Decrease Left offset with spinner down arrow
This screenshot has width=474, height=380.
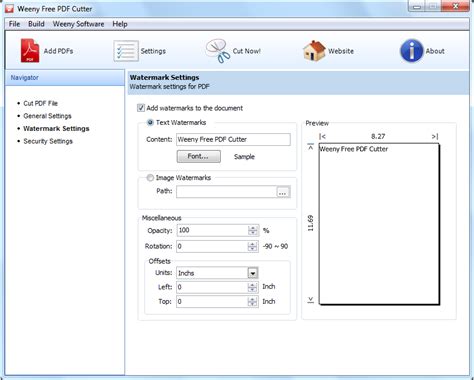[253, 290]
